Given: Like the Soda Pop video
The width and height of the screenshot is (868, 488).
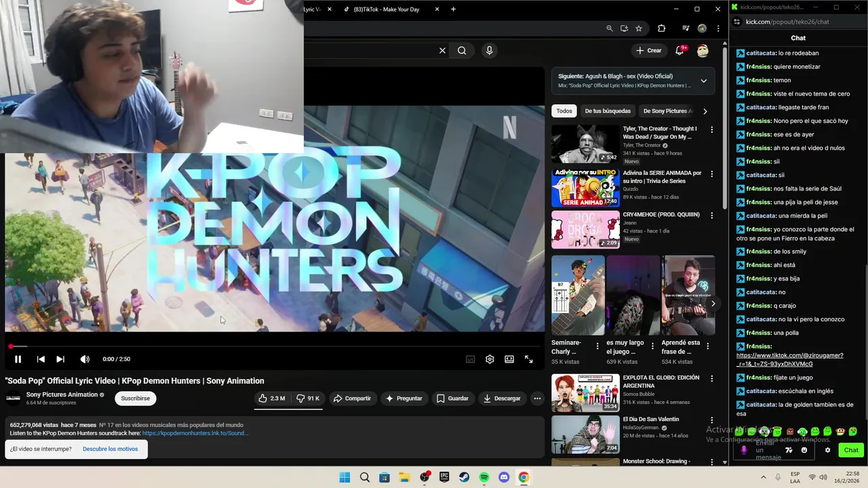Looking at the screenshot, I should click(272, 399).
